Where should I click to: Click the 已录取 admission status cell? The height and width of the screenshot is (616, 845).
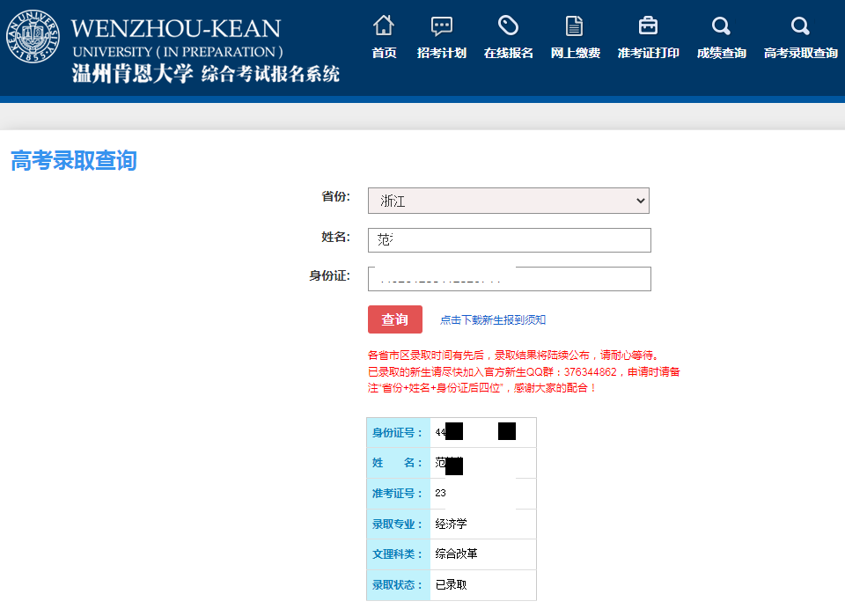click(x=452, y=585)
